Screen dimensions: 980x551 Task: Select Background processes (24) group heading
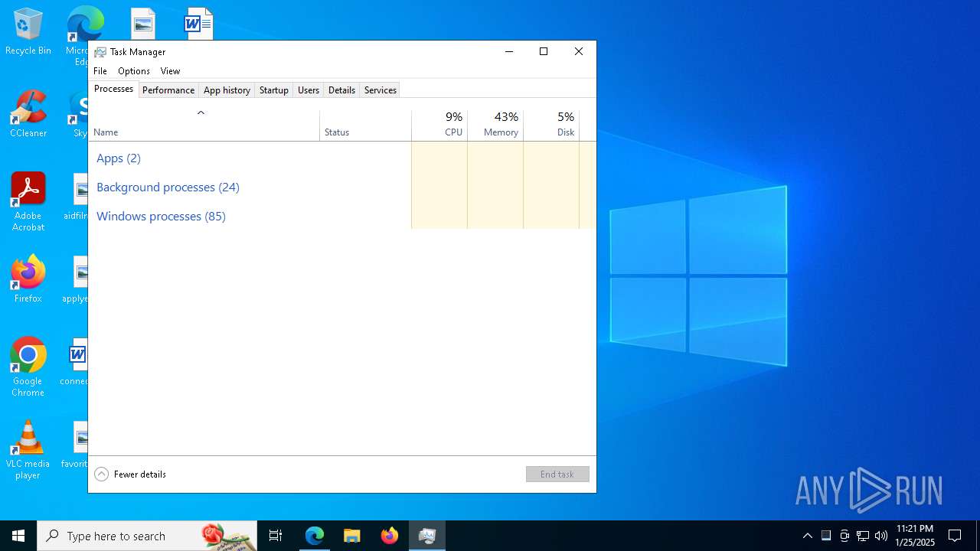[x=168, y=187]
